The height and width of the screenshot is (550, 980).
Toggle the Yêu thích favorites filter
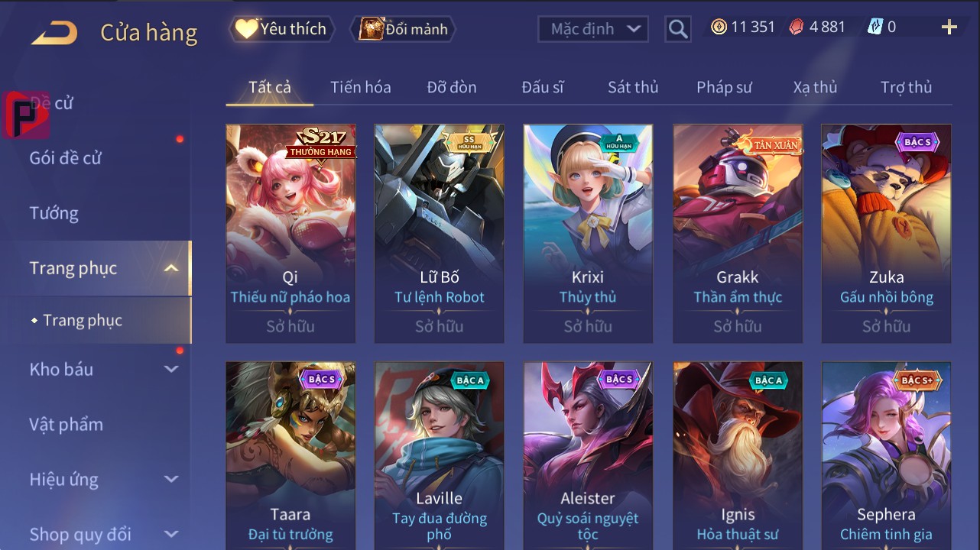pyautogui.click(x=281, y=29)
